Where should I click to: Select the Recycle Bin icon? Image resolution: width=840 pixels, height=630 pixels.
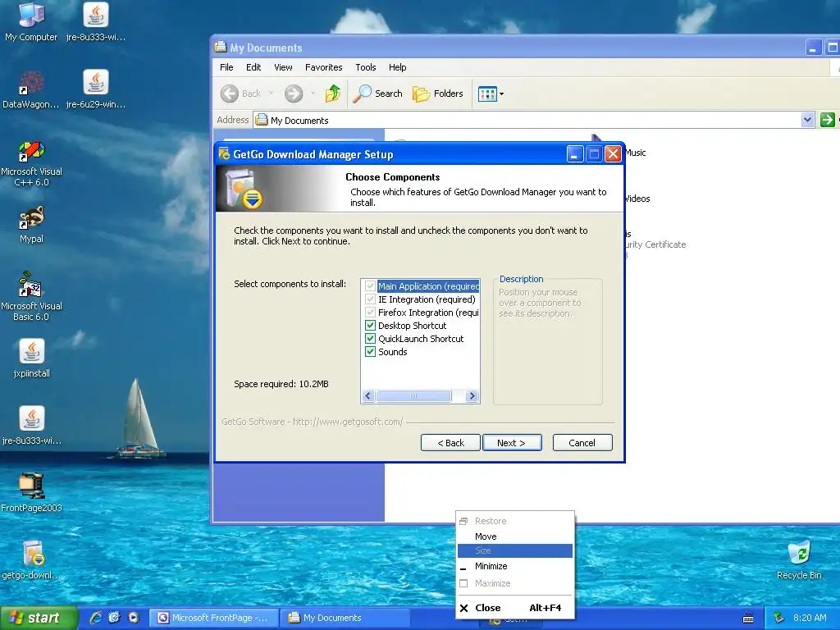799,560
